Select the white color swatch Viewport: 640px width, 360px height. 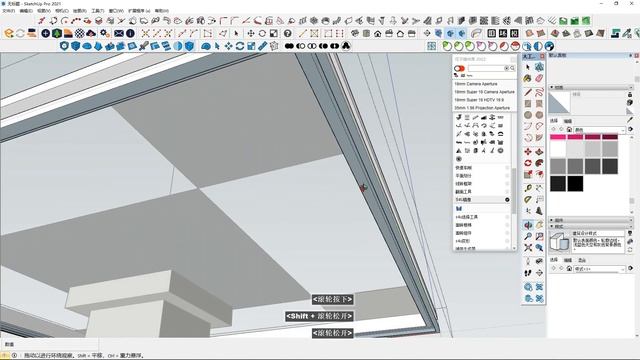coord(558,149)
